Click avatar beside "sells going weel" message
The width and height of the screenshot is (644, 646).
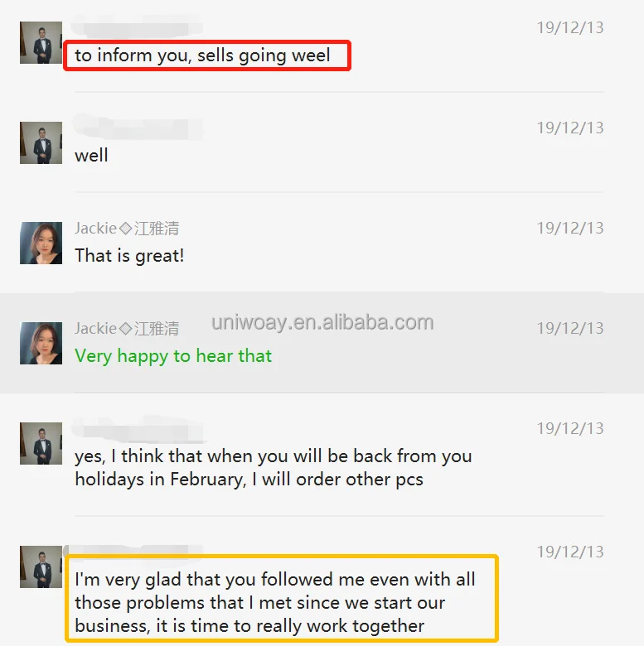[x=41, y=42]
